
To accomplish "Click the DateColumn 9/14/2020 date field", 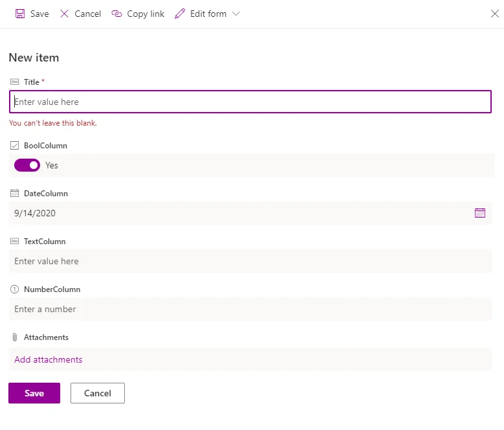I will (x=239, y=213).
